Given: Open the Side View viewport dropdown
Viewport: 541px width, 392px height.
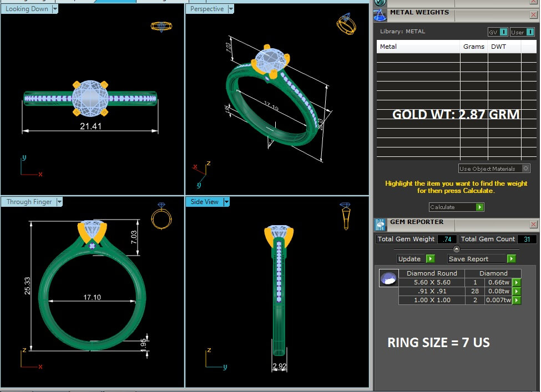Looking at the screenshot, I should [x=226, y=202].
